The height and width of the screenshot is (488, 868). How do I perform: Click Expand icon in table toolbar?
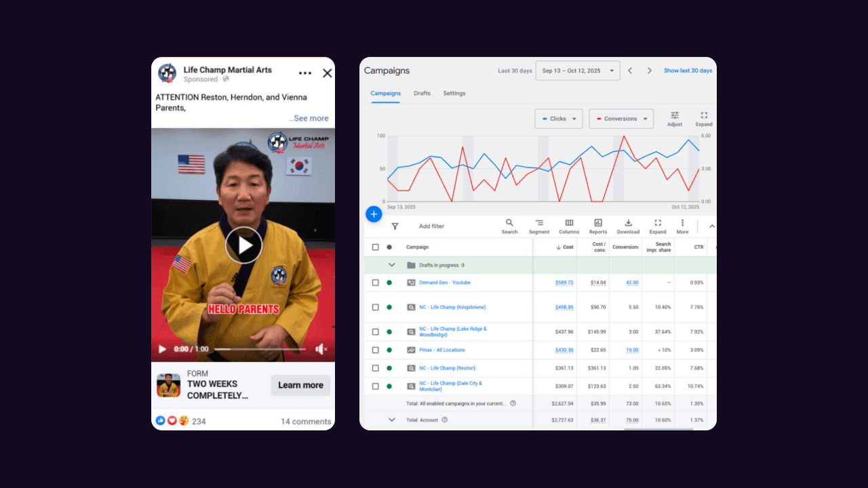click(x=658, y=226)
